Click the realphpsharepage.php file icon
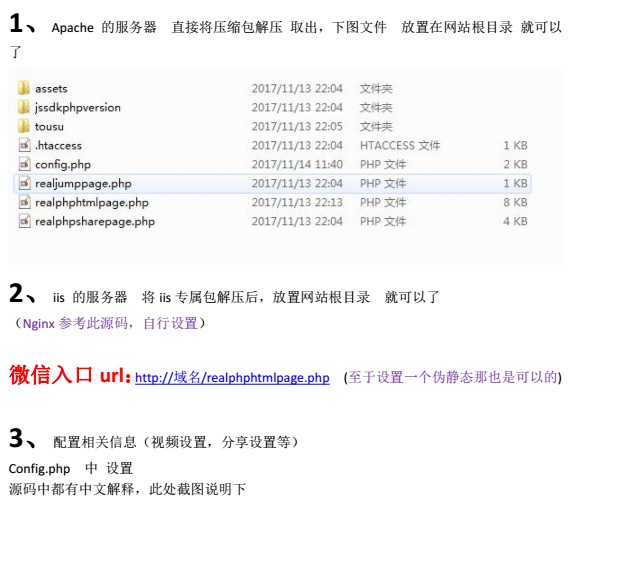 pos(24,221)
